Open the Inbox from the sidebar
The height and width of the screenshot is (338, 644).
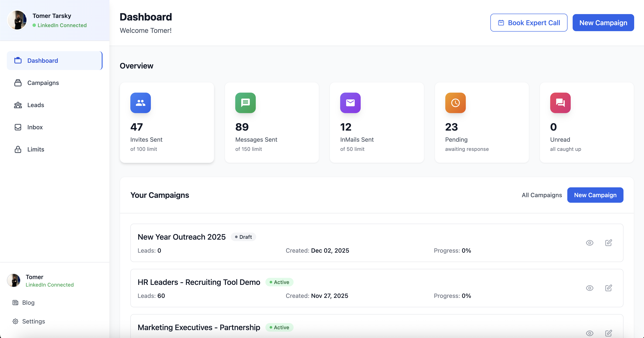point(35,127)
